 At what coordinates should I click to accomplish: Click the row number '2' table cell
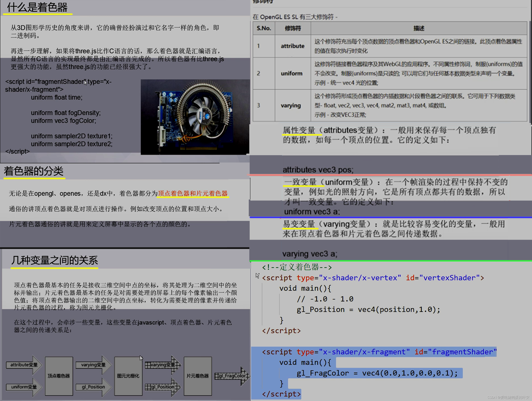pyautogui.click(x=264, y=73)
